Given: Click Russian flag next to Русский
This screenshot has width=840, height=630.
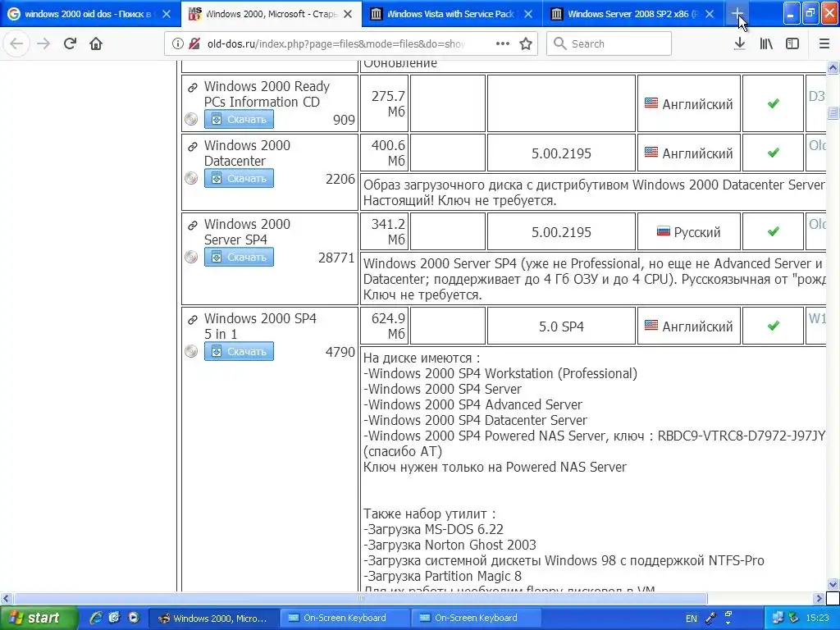Looking at the screenshot, I should tap(663, 231).
